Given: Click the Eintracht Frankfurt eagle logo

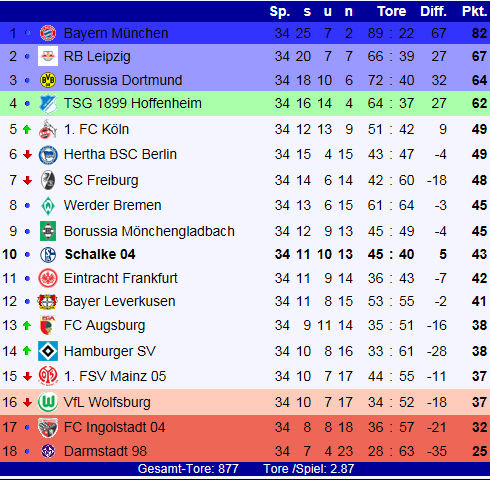Looking at the screenshot, I should click(48, 278).
